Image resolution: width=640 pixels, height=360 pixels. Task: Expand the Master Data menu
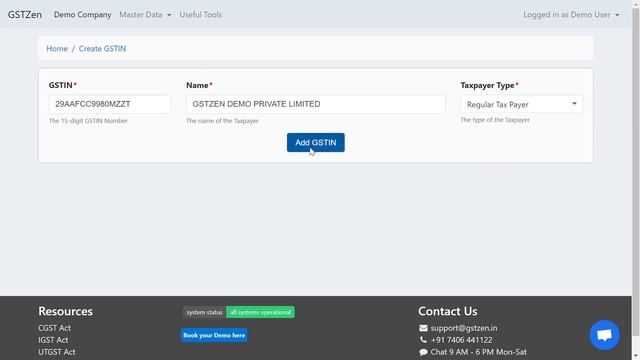(x=145, y=15)
